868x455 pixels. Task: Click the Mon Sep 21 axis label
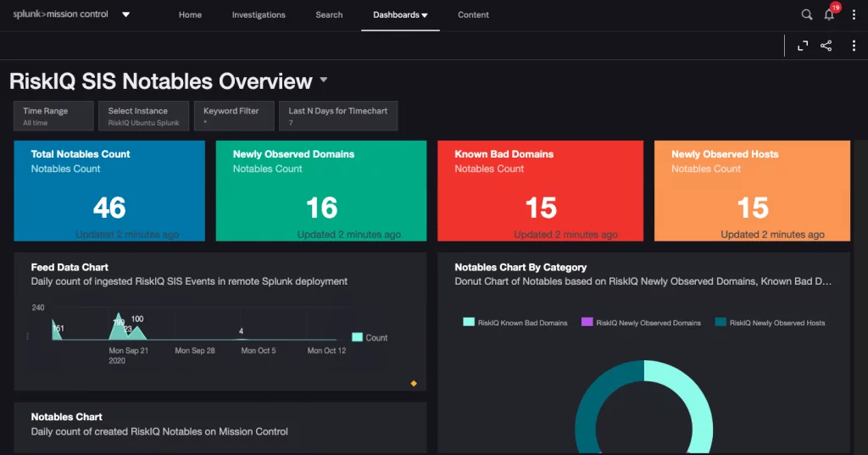coord(129,351)
